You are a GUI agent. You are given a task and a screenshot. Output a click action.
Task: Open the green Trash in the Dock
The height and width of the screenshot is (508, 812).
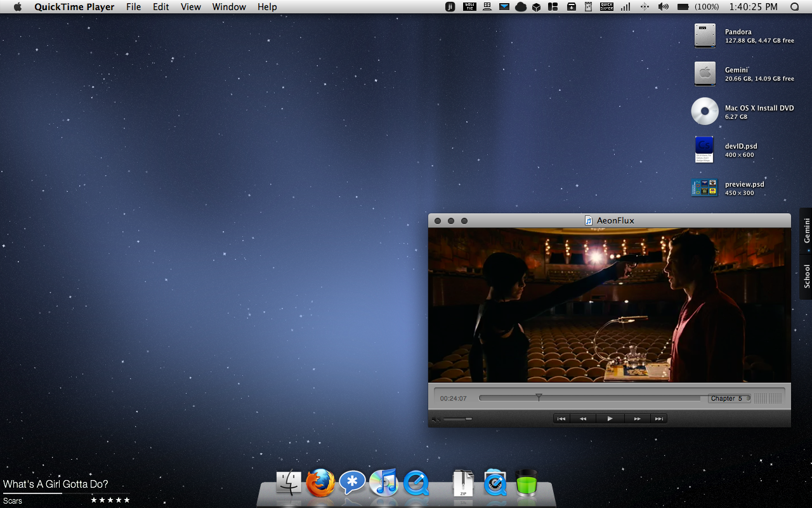[x=526, y=483]
